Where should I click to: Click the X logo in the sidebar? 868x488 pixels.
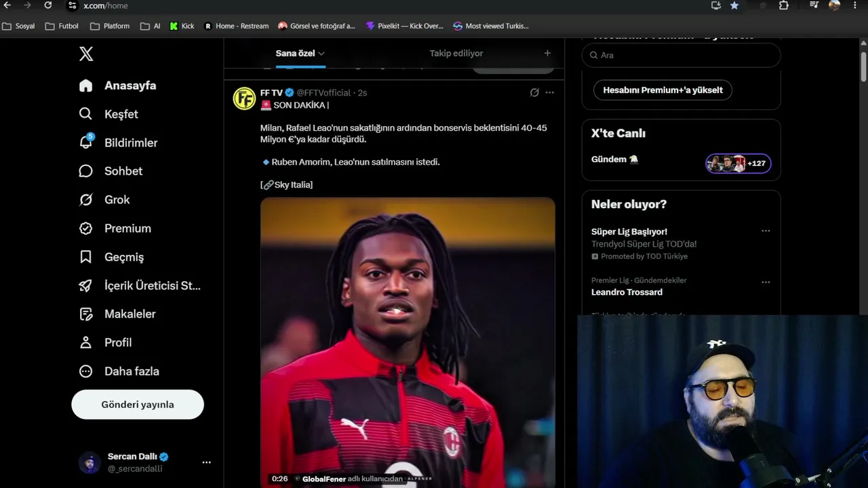pos(86,54)
